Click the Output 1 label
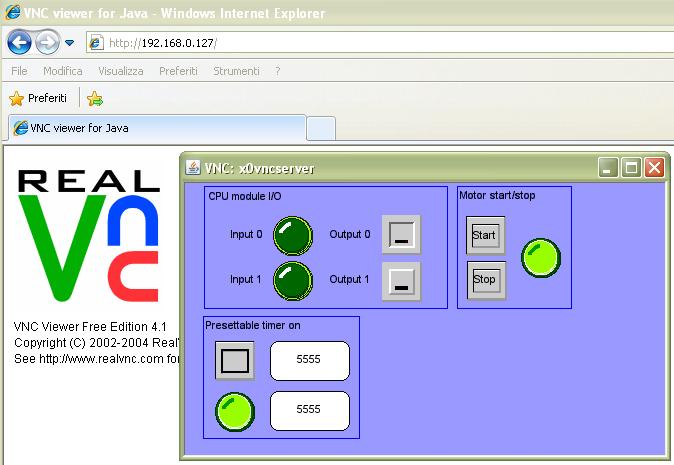Viewport: 674px width, 465px height. 349,279
